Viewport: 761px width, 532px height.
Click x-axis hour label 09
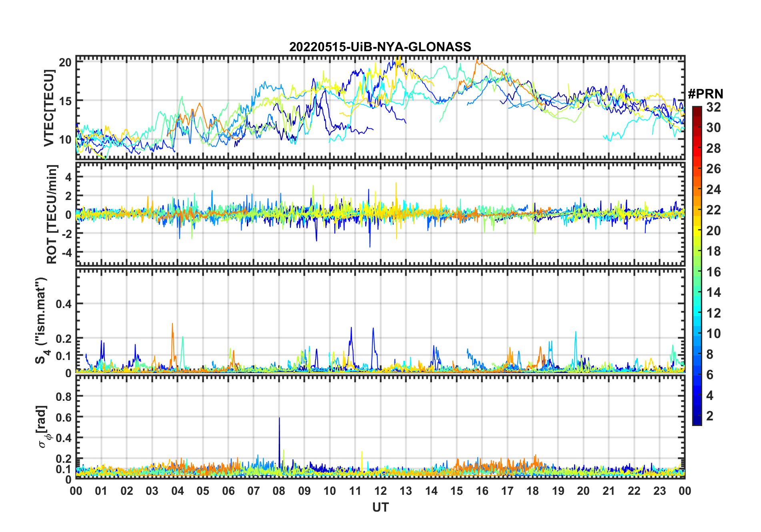click(x=304, y=491)
